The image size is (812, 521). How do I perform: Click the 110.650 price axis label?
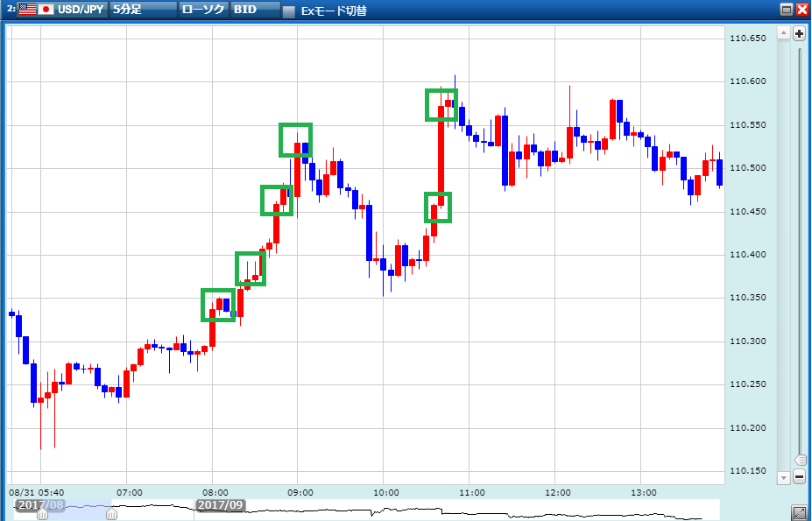(747, 39)
